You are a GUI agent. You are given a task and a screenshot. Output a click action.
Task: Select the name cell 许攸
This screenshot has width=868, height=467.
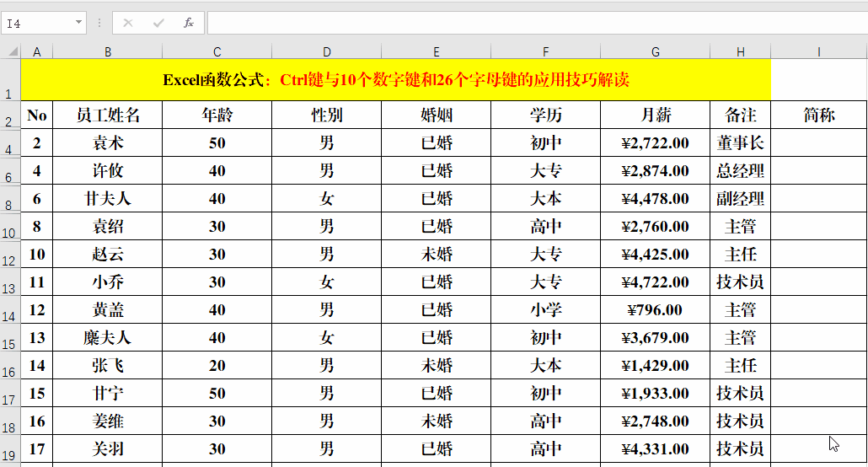pyautogui.click(x=107, y=170)
